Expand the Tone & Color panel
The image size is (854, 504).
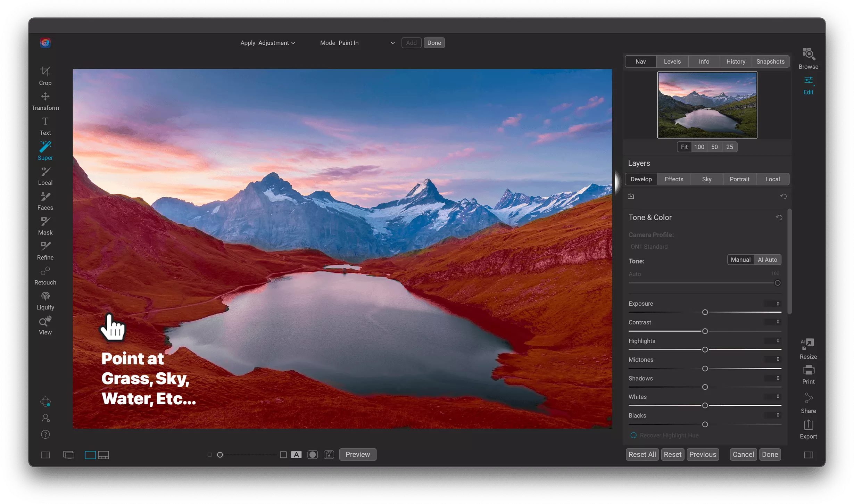(650, 217)
